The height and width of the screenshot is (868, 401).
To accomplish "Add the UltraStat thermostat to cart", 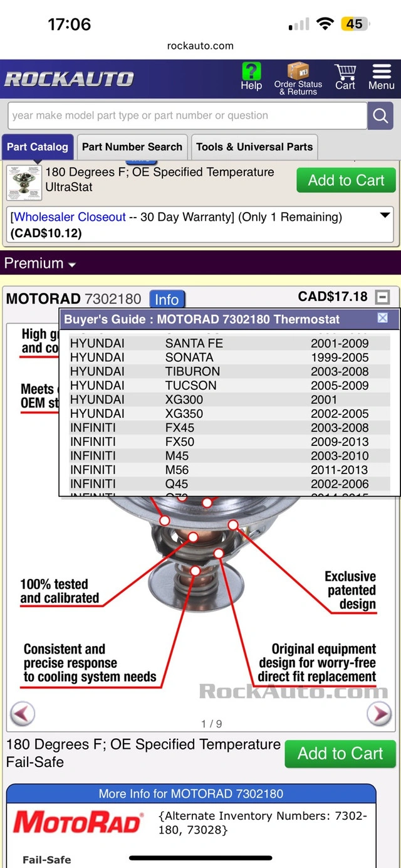I will (x=346, y=181).
